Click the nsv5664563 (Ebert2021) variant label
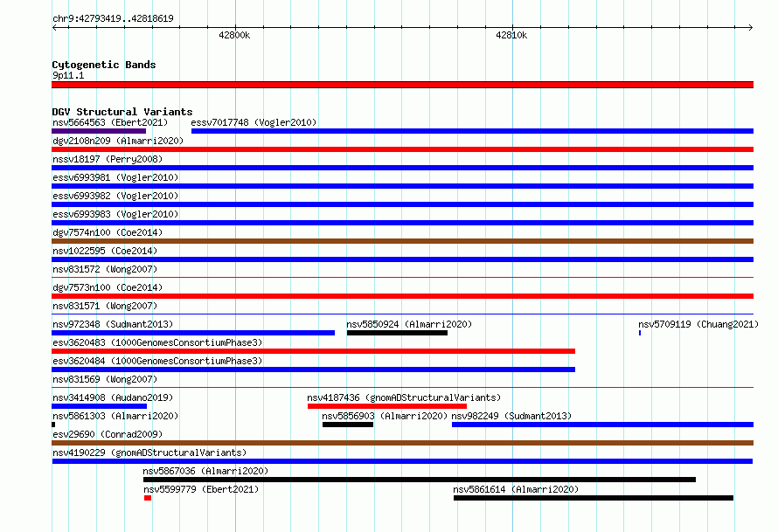The width and height of the screenshot is (778, 532). (110, 122)
